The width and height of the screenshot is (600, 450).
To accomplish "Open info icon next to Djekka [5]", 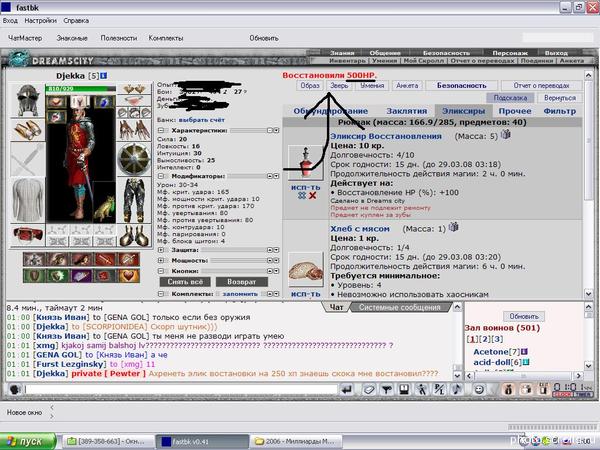I will (104, 76).
